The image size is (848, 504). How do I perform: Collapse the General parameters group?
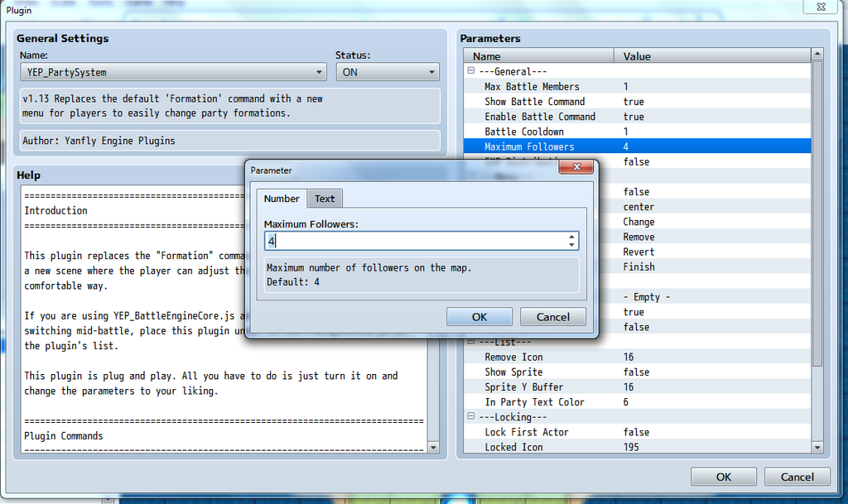coord(471,71)
